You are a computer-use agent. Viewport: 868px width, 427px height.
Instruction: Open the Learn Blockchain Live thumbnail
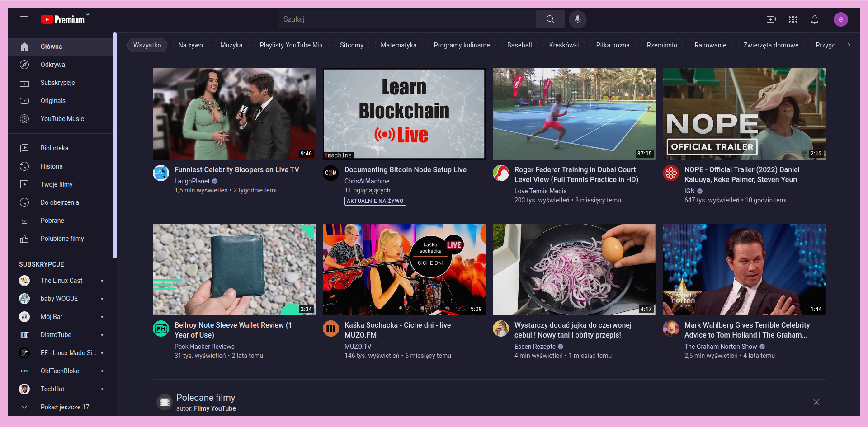tap(404, 114)
